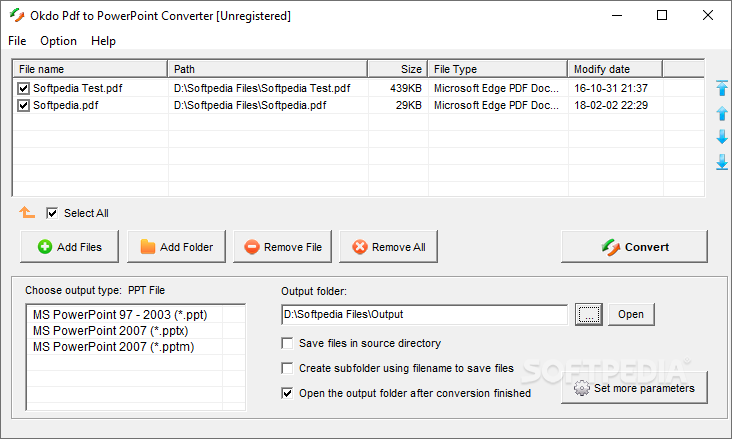Sort by File name column header
This screenshot has height=439, width=732.
tap(90, 69)
